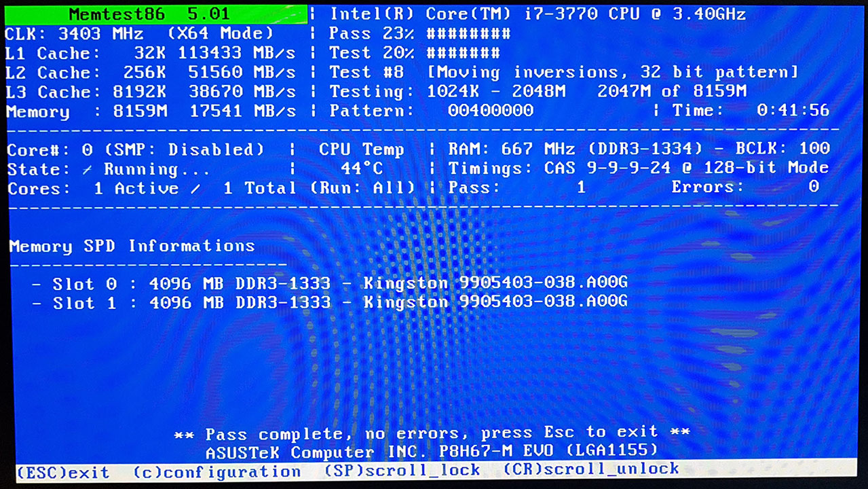
Task: Click the L3 Cache 8192K row
Action: coord(151,92)
